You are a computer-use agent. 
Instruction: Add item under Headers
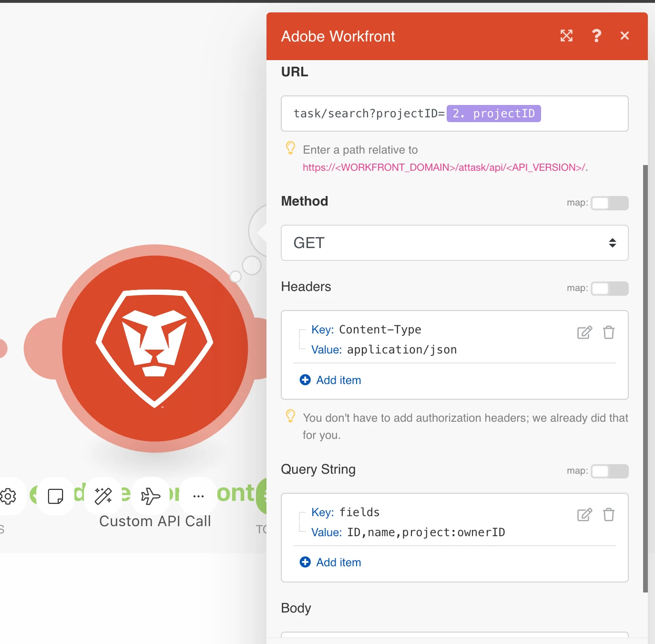[330, 380]
